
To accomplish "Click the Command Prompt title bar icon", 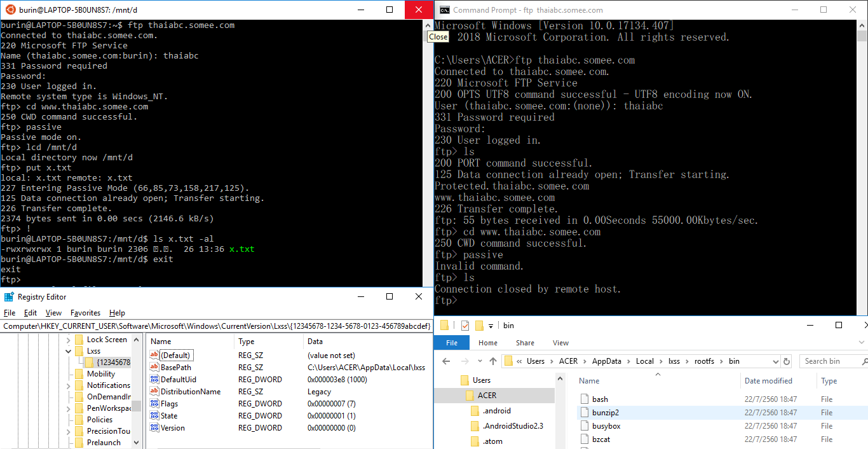I will tap(445, 10).
